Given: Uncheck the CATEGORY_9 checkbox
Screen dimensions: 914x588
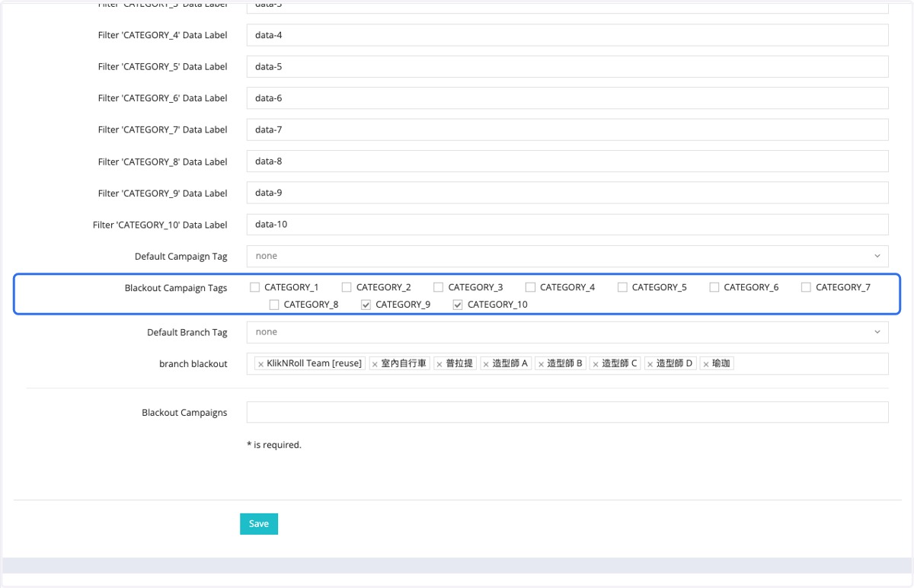Looking at the screenshot, I should click(366, 305).
